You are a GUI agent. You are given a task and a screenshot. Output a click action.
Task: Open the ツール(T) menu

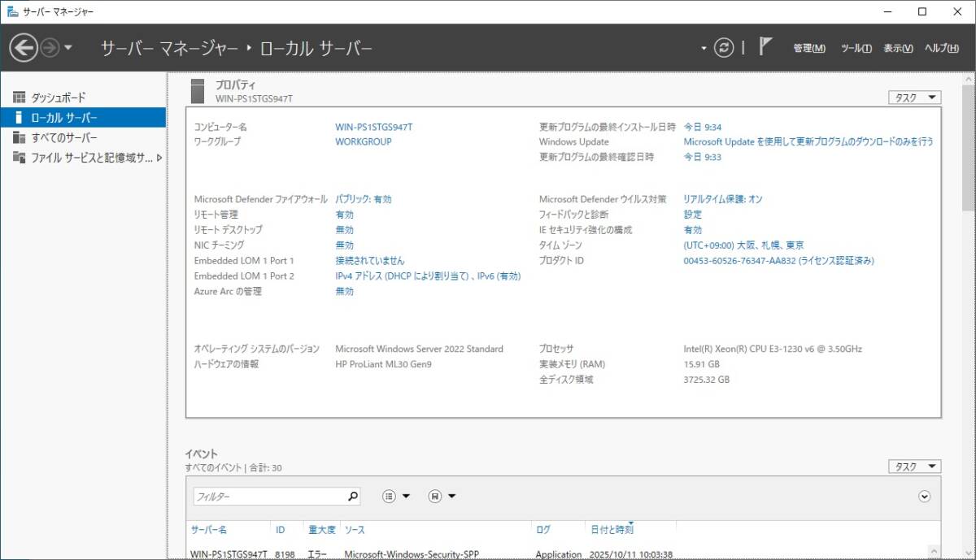856,49
